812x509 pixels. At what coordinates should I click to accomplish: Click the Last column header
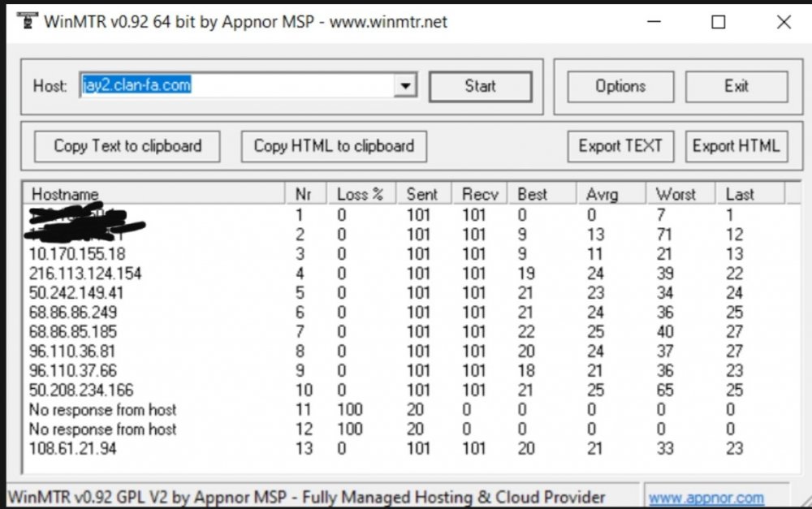(749, 194)
